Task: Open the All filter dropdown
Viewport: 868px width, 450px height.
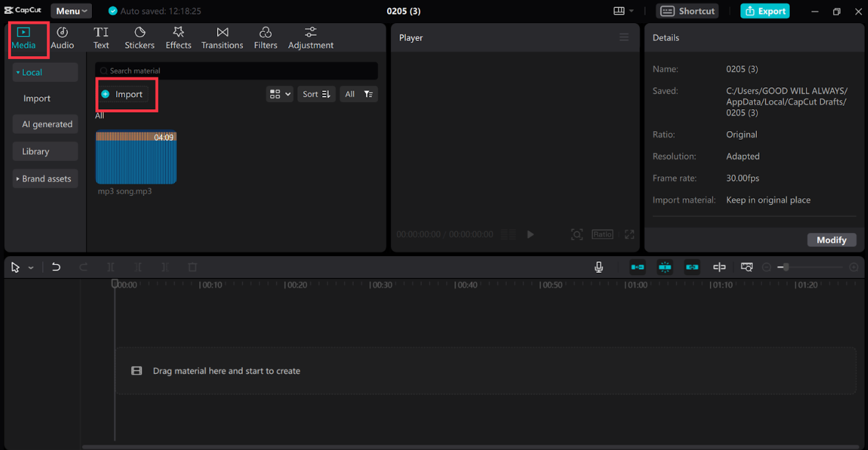Action: click(x=359, y=94)
